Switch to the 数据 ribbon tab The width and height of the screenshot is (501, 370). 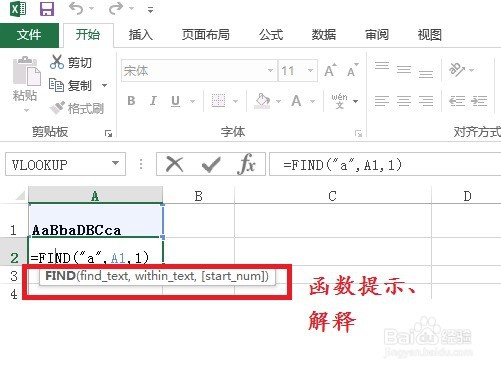[x=324, y=35]
